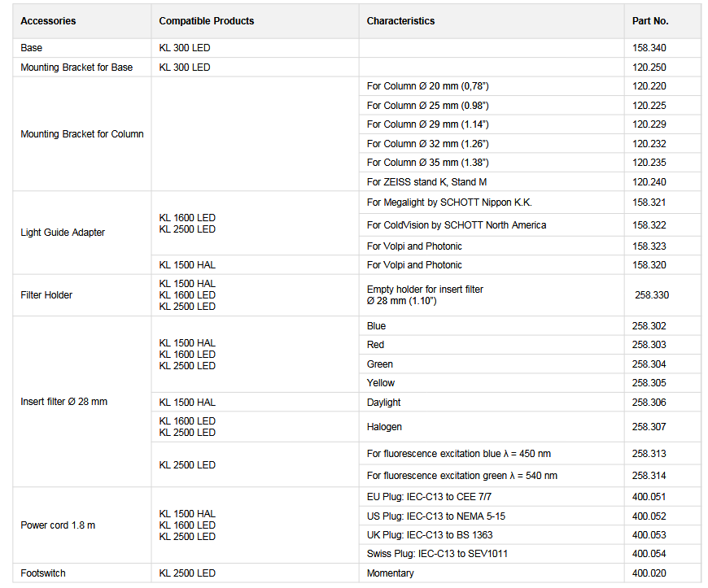Select the UK Plug IEC-C13 to BS 1363 cell
Screen dimensions: 708x588
pyautogui.click(x=430, y=535)
